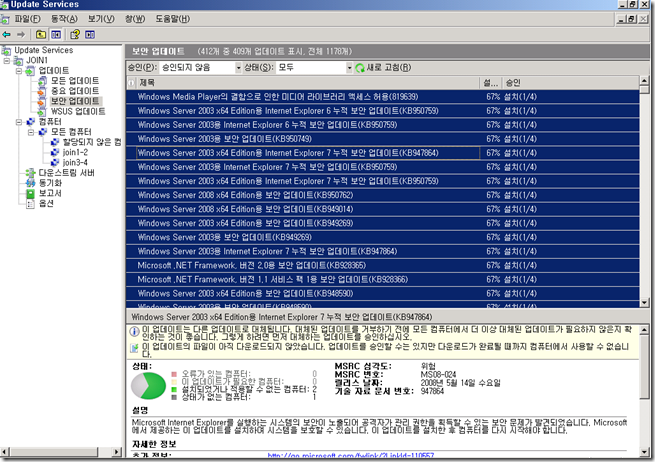Click the JOIN1 server icon in tree

point(18,61)
